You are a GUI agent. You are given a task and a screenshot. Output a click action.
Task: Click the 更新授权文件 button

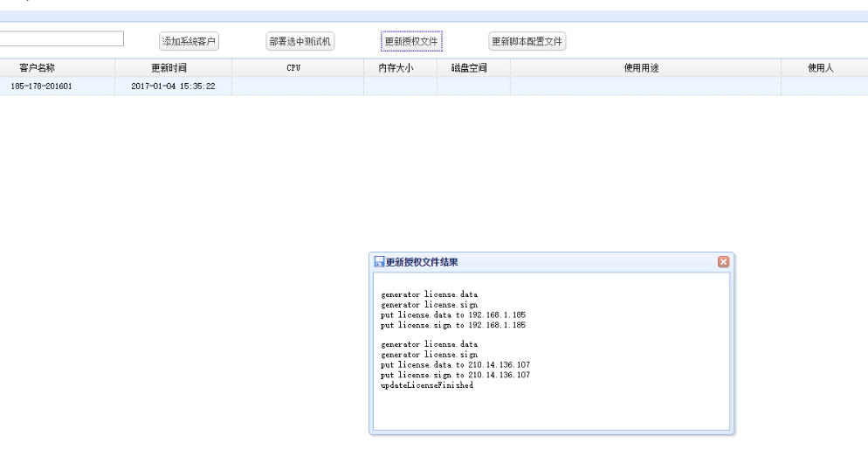(x=411, y=42)
